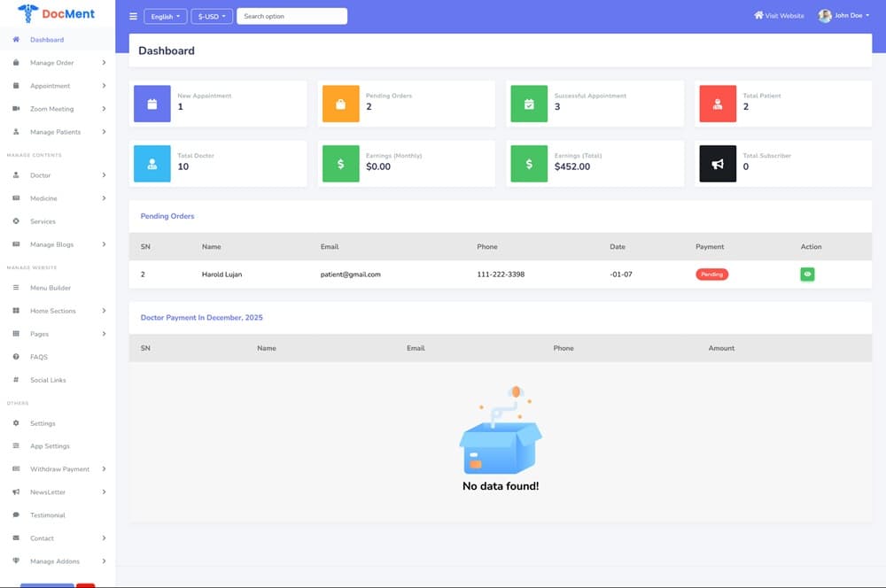The height and width of the screenshot is (588, 886).
Task: Go to FAQS in the sidebar
Action: 39,357
